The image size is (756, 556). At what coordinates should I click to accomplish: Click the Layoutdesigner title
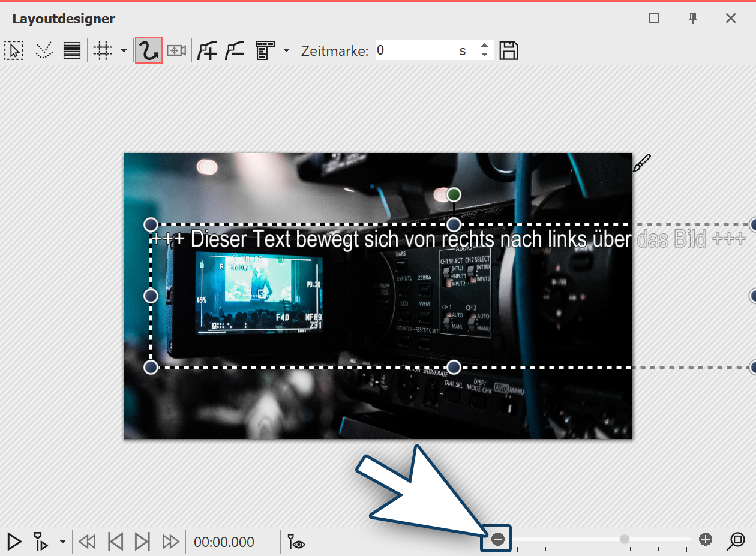(63, 19)
